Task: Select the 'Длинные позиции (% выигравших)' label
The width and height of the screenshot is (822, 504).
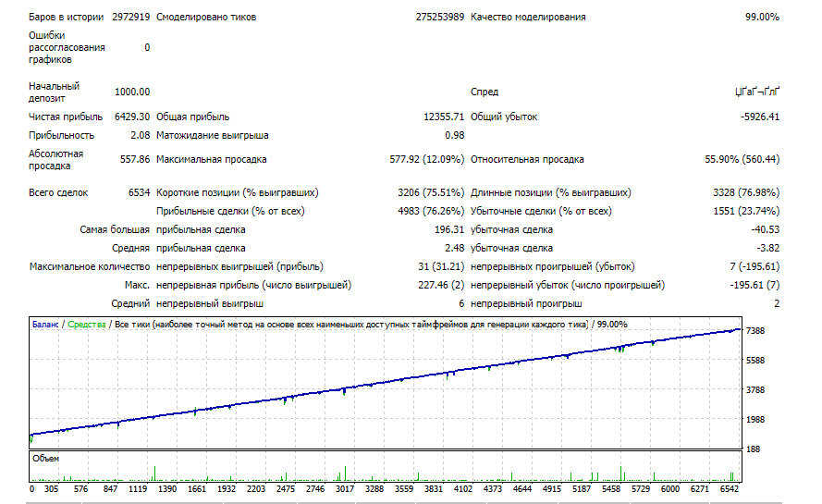Action: coord(550,192)
